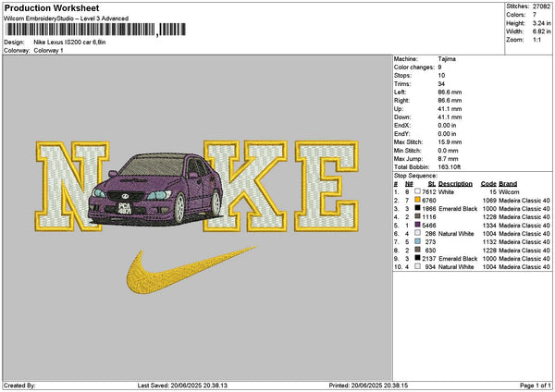
Task: Select the embroidered letter N
Action: click(x=72, y=186)
